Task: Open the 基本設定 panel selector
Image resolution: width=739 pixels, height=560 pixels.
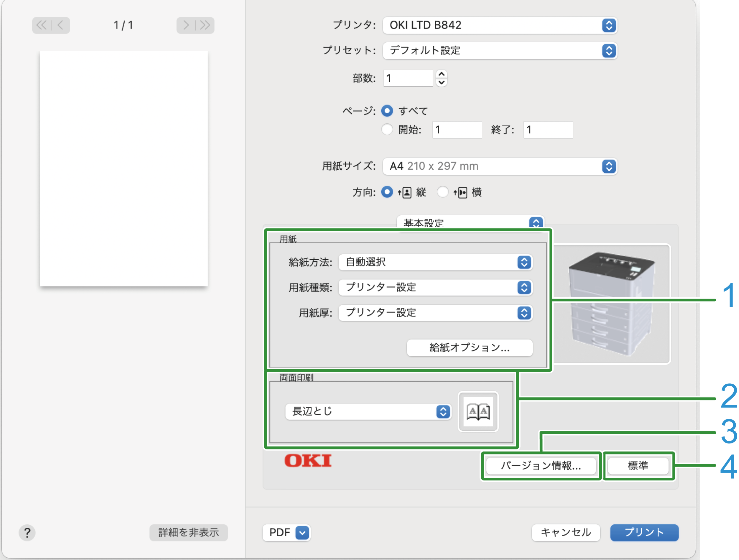Action: [x=470, y=222]
